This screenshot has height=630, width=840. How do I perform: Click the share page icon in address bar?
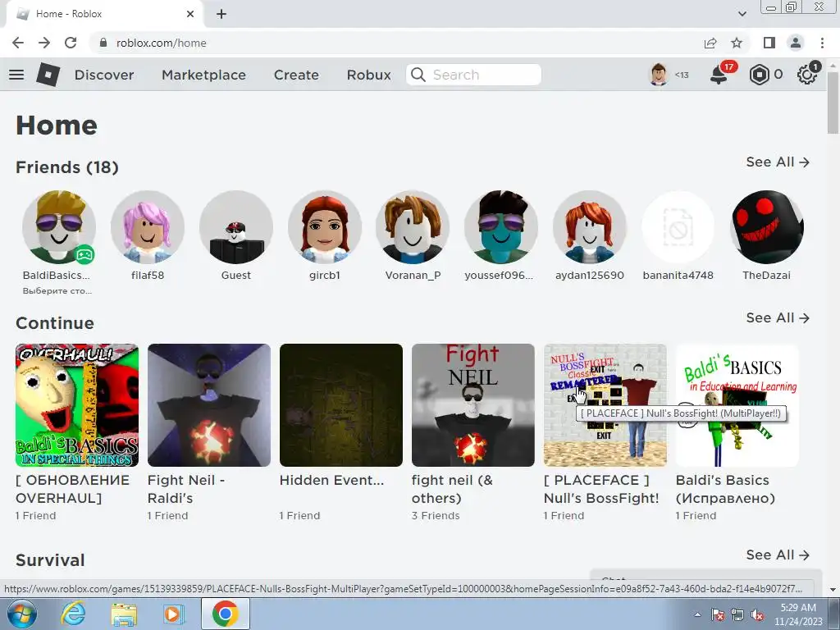click(710, 43)
